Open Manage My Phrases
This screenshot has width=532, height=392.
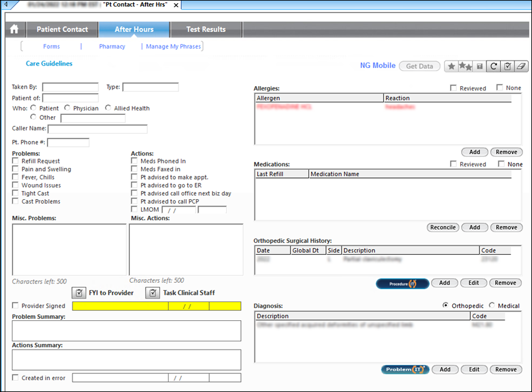[174, 46]
